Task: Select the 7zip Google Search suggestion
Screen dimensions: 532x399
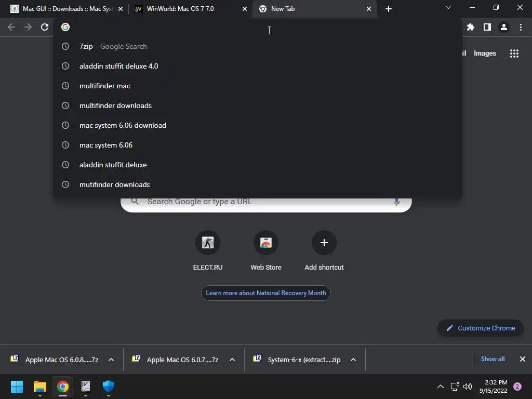Action: [258, 46]
